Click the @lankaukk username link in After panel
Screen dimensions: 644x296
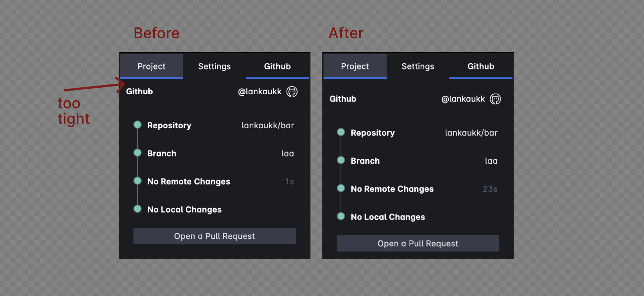click(463, 99)
